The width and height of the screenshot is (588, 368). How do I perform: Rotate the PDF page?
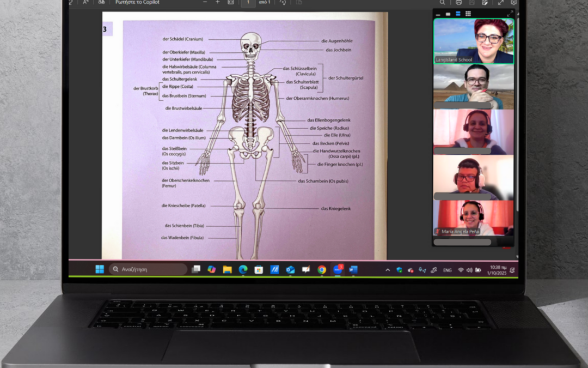[283, 3]
